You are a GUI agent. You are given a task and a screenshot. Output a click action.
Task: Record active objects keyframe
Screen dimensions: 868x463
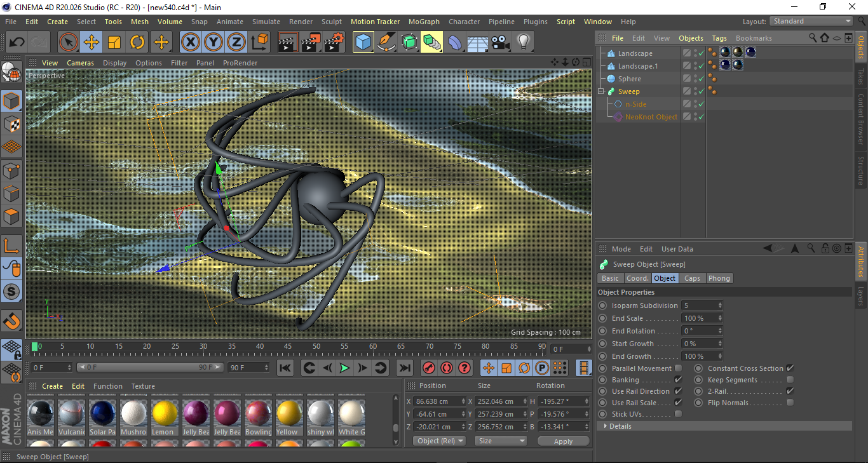[x=429, y=367]
